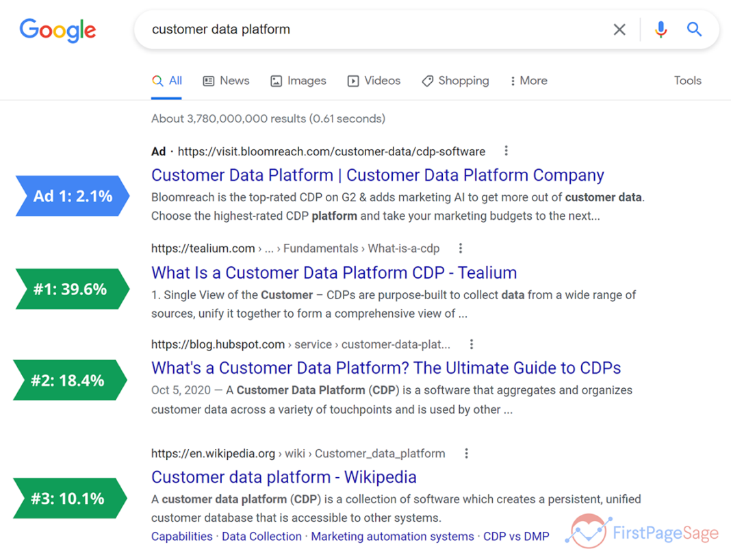Click the Google logo

[x=57, y=30]
